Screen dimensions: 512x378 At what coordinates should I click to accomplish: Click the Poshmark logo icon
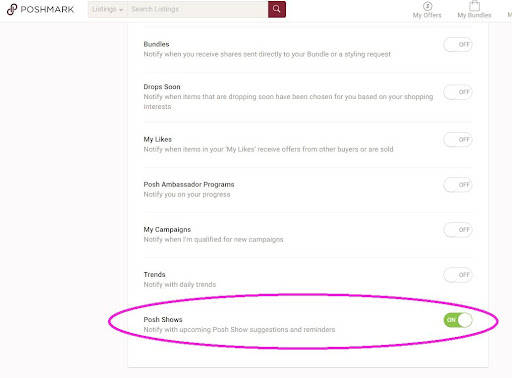(12, 9)
